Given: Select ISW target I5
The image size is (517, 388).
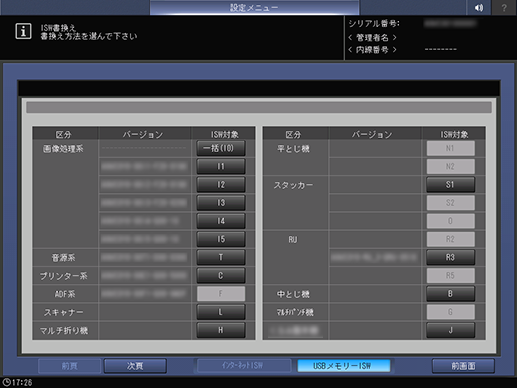Looking at the screenshot, I should tap(221, 239).
